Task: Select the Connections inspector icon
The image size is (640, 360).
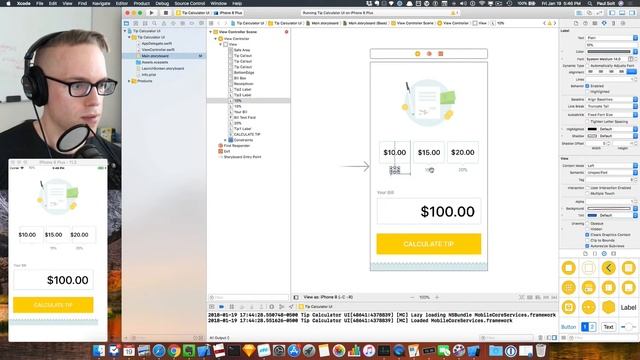Action: point(623,23)
